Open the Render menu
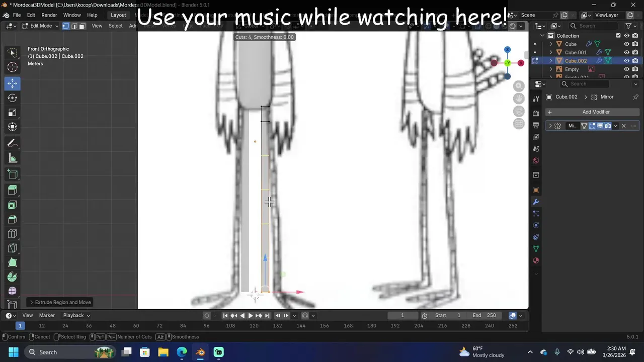 (49, 15)
